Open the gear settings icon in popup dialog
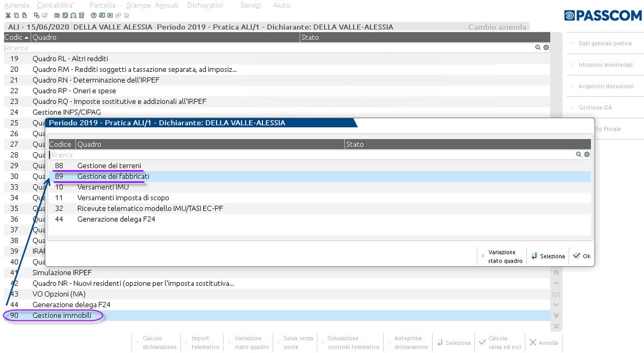The image size is (644, 353). 587,155
